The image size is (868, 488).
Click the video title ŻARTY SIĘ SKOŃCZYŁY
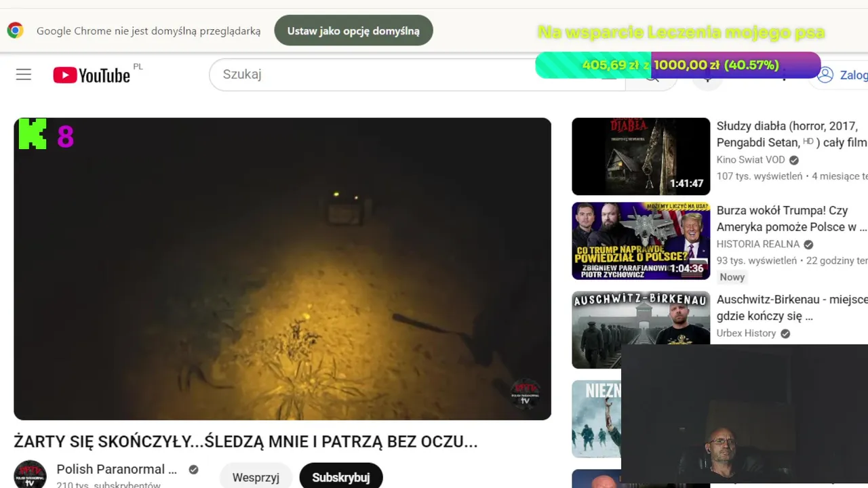245,442
